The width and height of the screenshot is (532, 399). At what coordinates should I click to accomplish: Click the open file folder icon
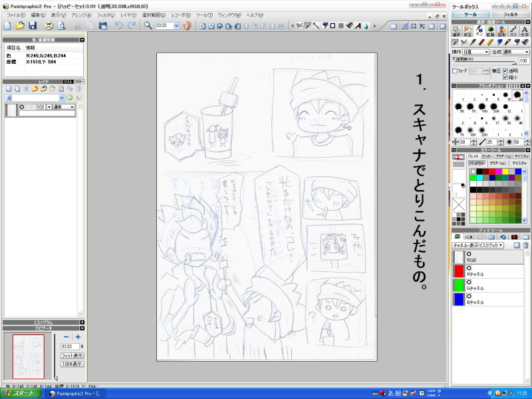20,25
